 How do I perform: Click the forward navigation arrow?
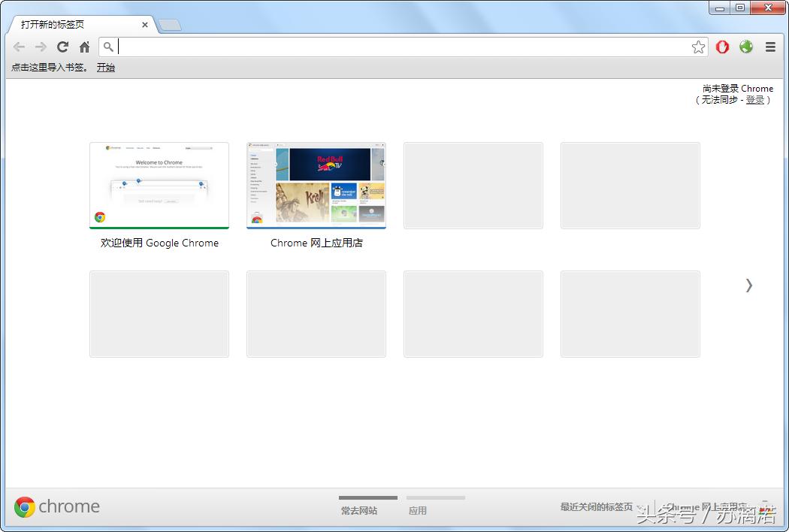point(41,47)
